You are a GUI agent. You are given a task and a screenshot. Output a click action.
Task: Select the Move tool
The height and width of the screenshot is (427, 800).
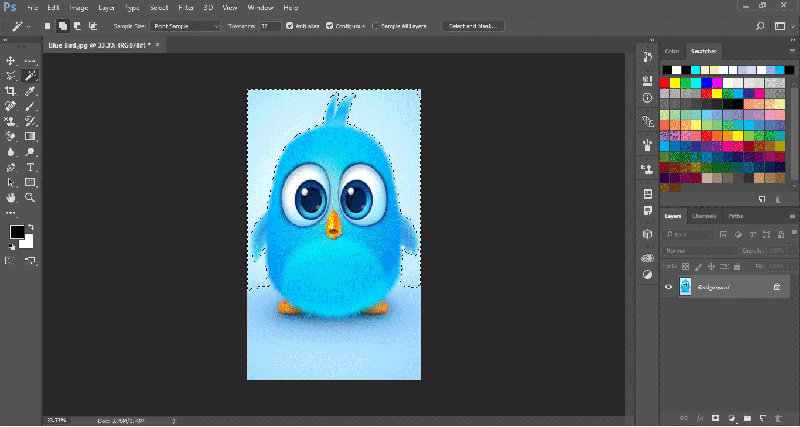(x=10, y=61)
